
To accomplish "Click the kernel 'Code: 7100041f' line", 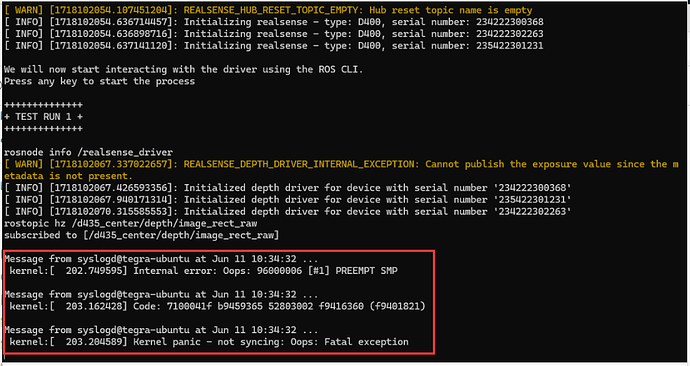I will tap(217, 306).
